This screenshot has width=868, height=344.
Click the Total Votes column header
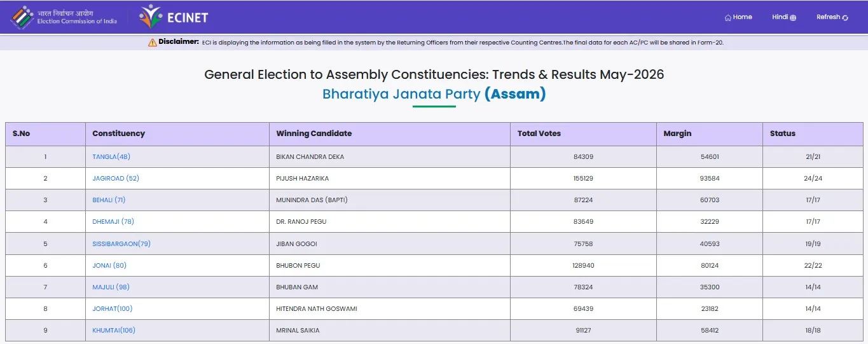tap(539, 134)
